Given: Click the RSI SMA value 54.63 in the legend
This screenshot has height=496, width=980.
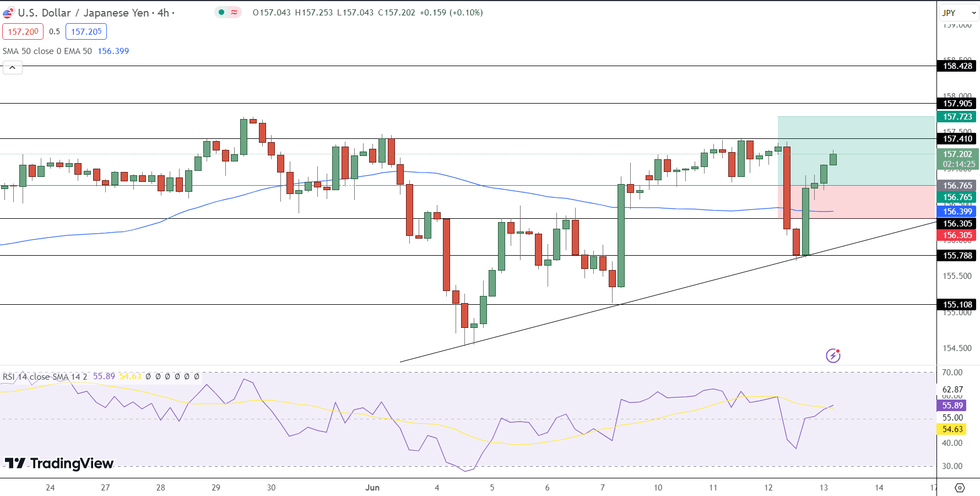Looking at the screenshot, I should coord(130,376).
